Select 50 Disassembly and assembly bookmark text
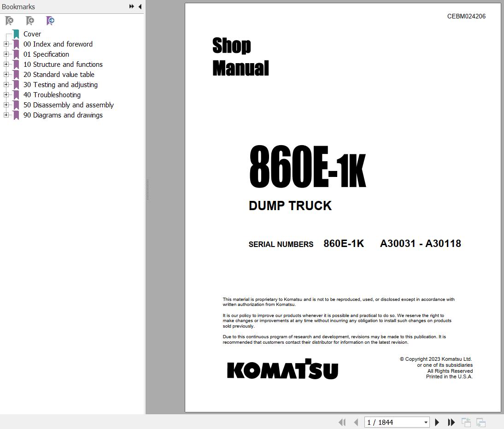This screenshot has width=504, height=429. coord(69,105)
